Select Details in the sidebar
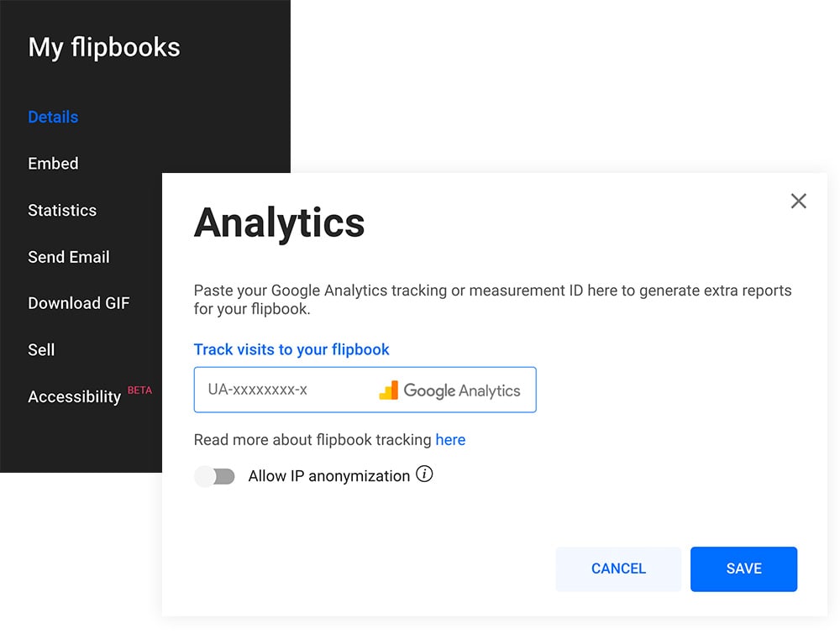The image size is (840, 634). 53,117
